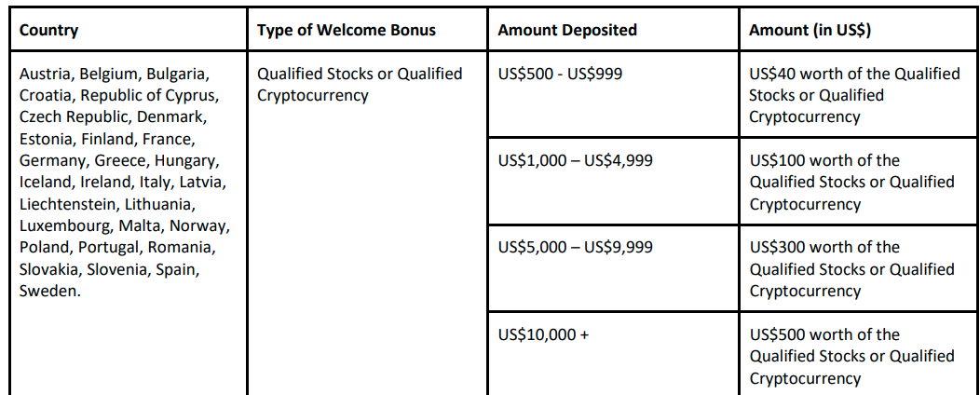This screenshot has width=980, height=395.
Task: Click the US$5,000 – US$9,999 deposit cell
Action: pos(575,247)
